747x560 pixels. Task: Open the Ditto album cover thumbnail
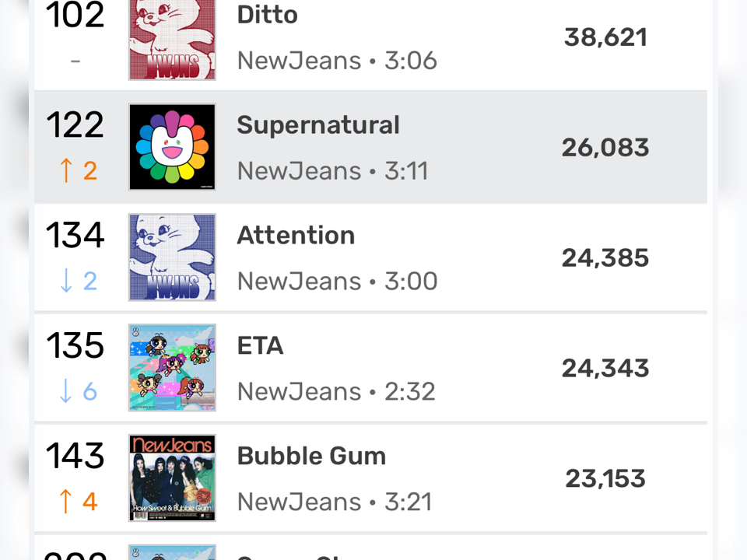coord(172,39)
